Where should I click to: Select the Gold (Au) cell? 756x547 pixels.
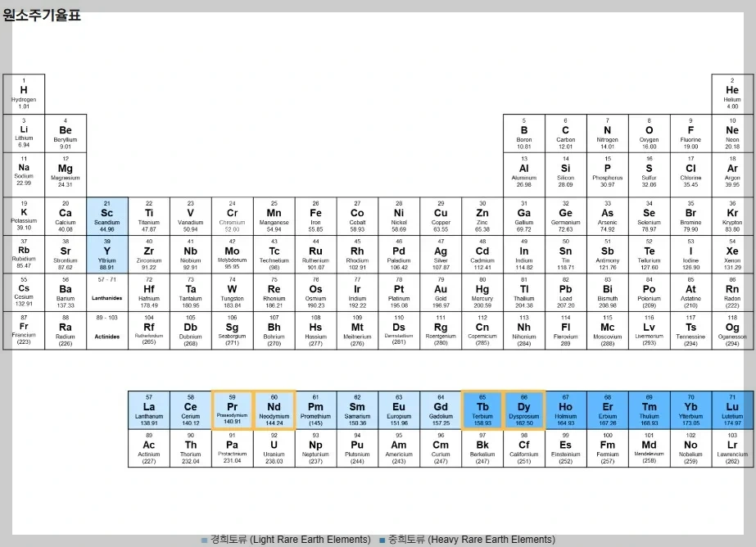(x=441, y=292)
